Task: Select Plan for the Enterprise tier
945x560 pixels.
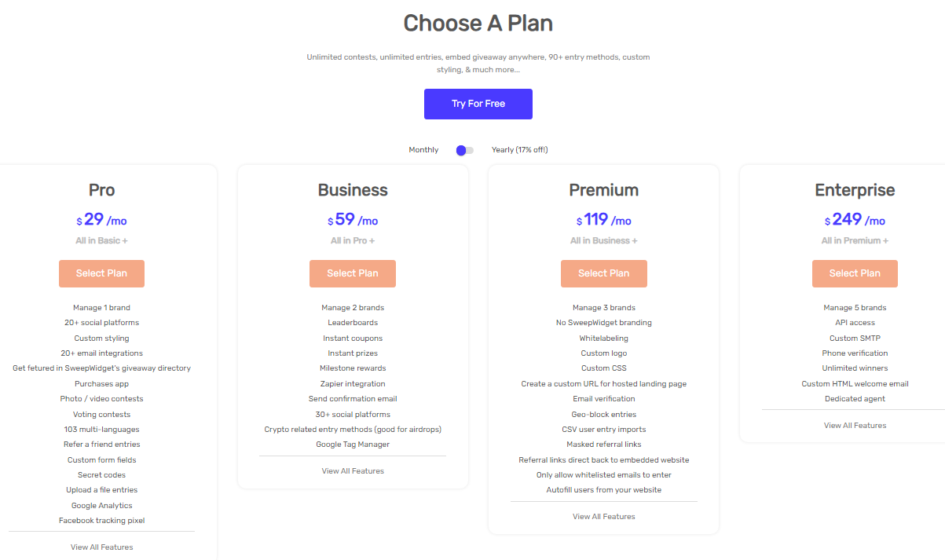Action: coord(855,273)
